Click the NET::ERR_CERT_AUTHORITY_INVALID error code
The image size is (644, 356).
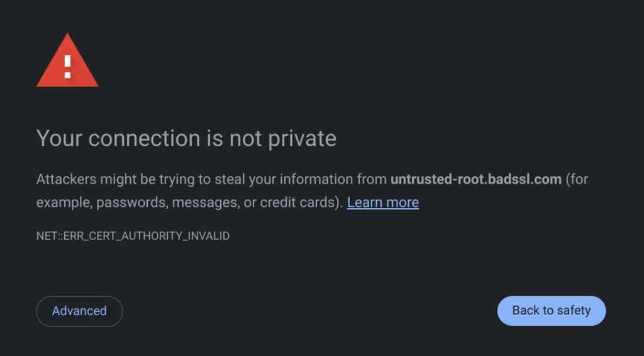[x=133, y=236]
